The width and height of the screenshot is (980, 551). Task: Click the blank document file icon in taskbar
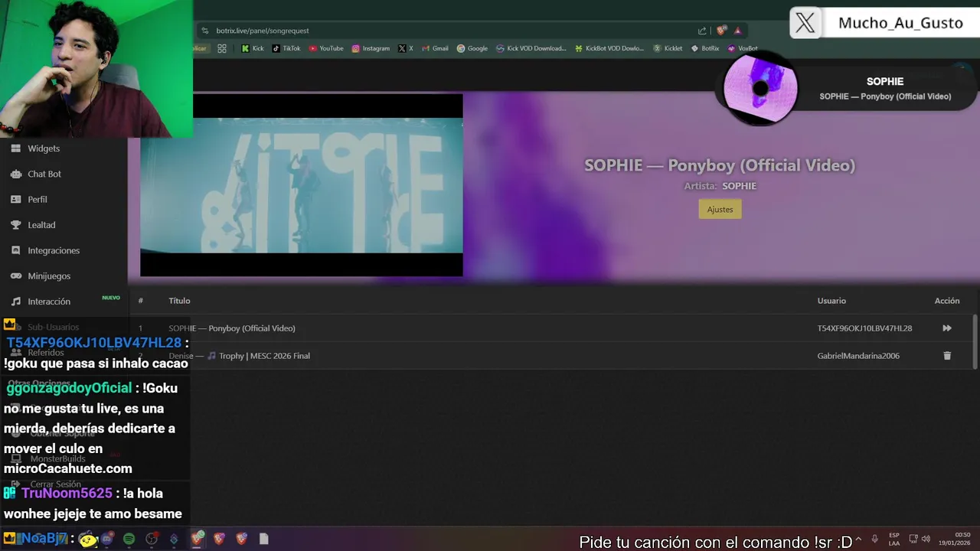(264, 539)
